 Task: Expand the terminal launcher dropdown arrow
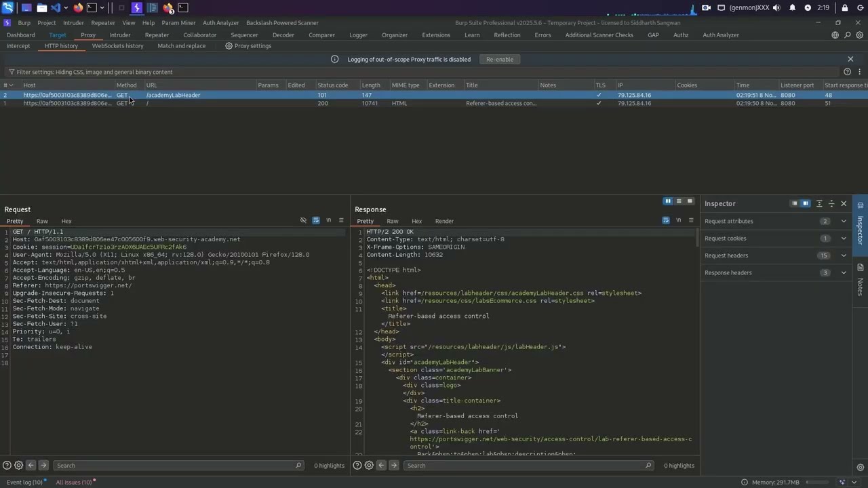tap(102, 7)
